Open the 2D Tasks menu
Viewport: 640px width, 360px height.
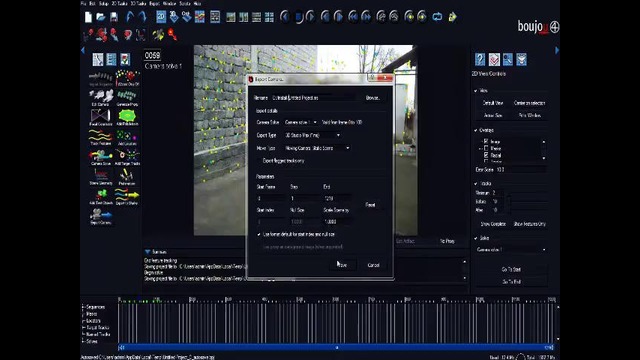(119, 3)
